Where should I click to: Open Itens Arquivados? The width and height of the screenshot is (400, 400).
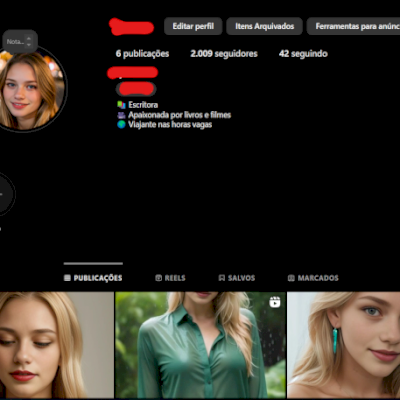click(264, 26)
